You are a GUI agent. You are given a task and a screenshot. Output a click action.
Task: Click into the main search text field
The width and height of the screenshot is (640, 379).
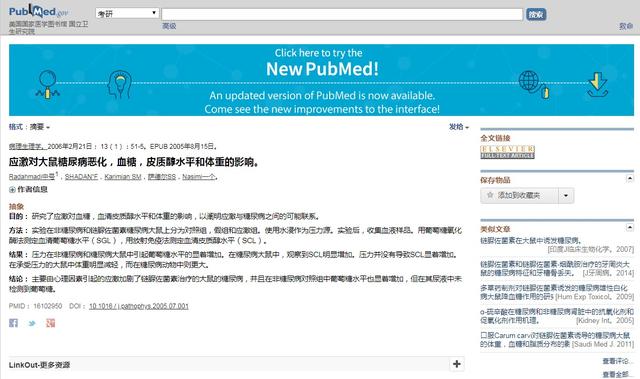pos(342,15)
